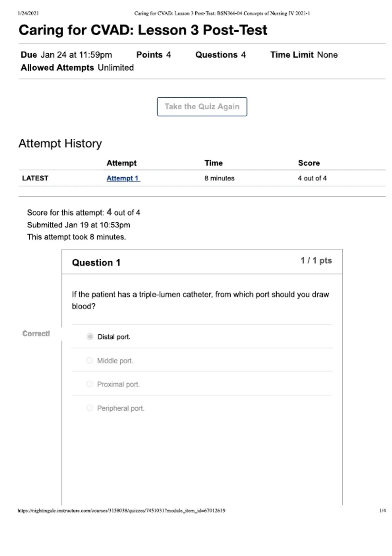392x556 pixels.
Task: Click the Score column header
Action: coord(309,163)
